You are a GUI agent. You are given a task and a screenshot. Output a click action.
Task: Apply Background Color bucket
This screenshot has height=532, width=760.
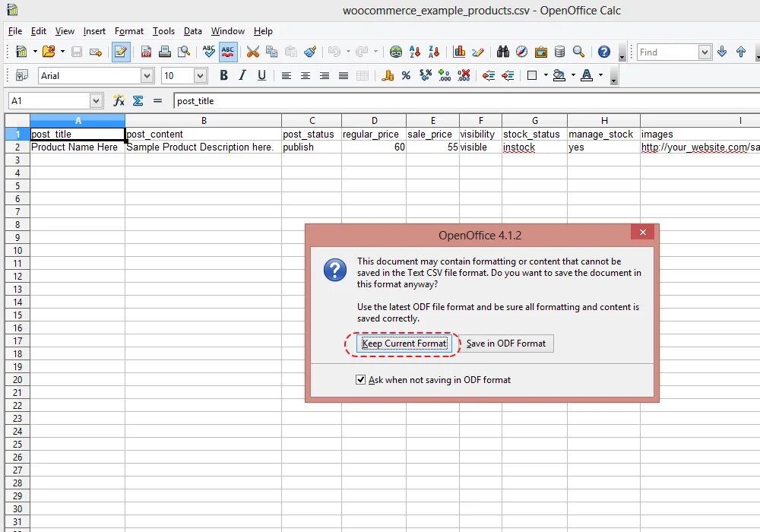click(x=559, y=75)
